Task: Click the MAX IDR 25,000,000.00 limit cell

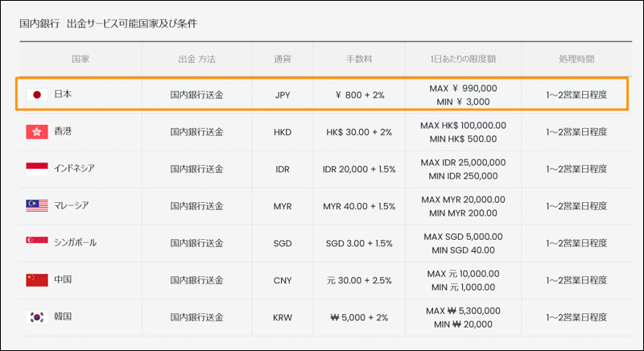Action: coord(463,163)
